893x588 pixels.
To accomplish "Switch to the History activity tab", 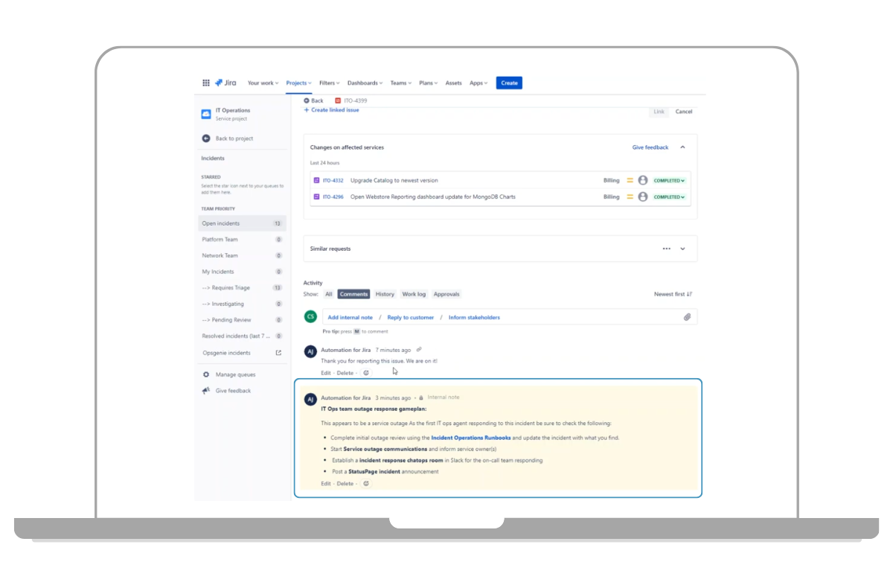I will (385, 294).
